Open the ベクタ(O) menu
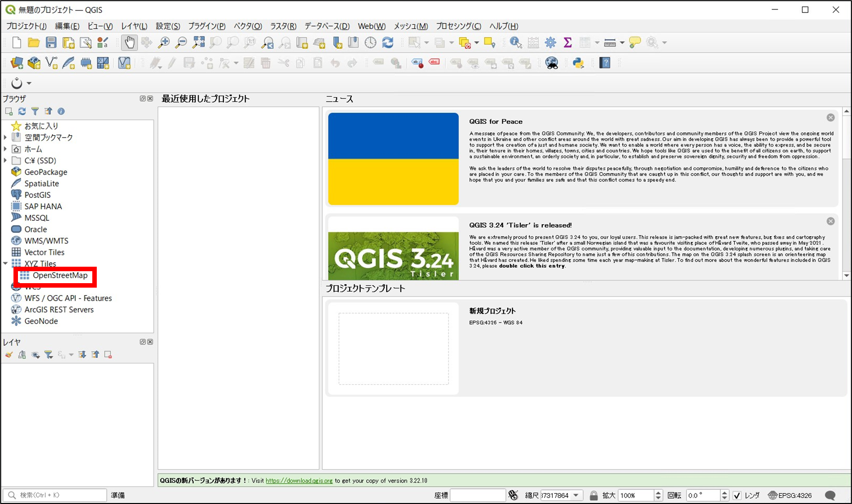Image resolution: width=852 pixels, height=504 pixels. click(x=248, y=26)
